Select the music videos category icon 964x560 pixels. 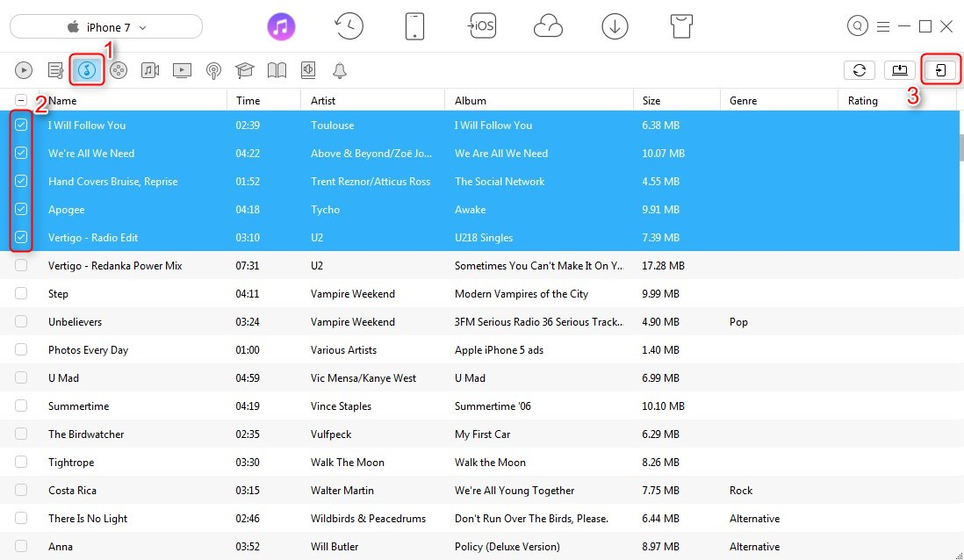(x=150, y=71)
